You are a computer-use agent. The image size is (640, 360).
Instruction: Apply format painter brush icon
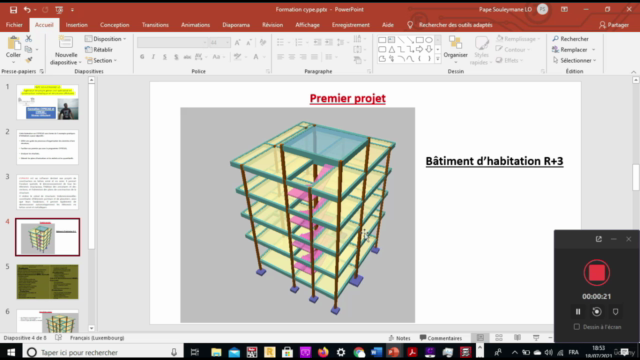click(29, 60)
